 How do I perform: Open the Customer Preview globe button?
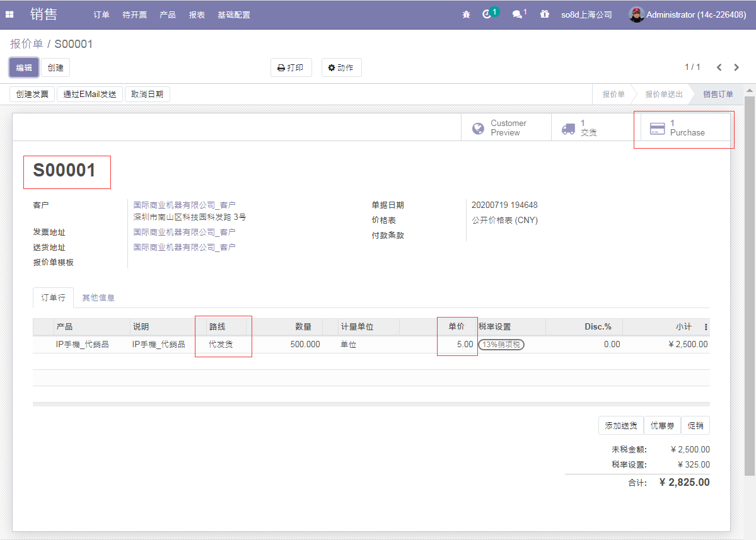click(506, 128)
